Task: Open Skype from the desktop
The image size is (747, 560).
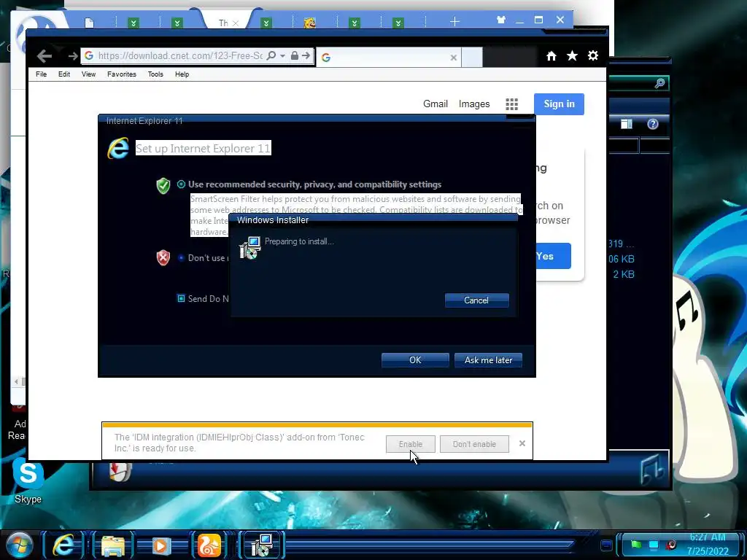Action: [x=28, y=480]
